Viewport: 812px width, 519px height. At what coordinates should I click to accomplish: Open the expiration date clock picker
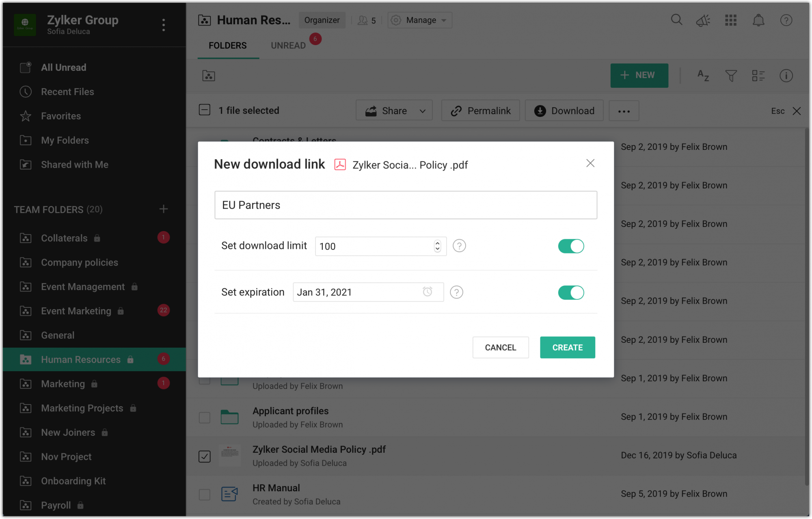pyautogui.click(x=427, y=292)
